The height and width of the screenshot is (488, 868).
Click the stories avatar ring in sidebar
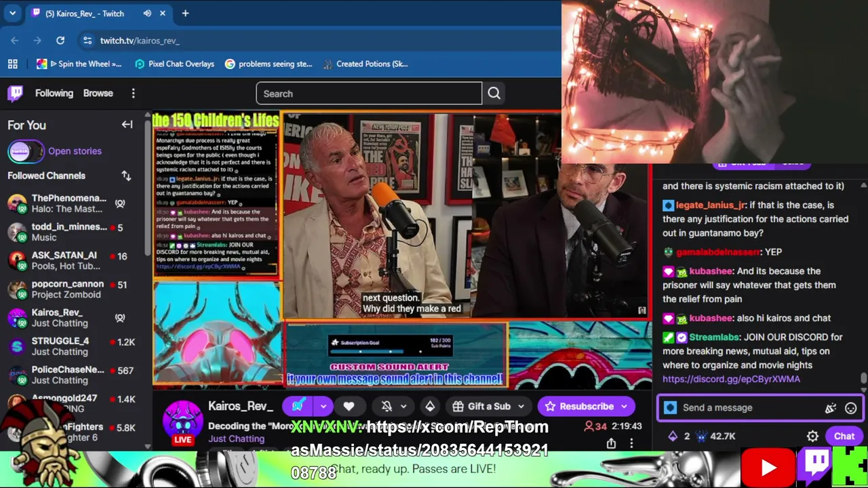(x=25, y=151)
